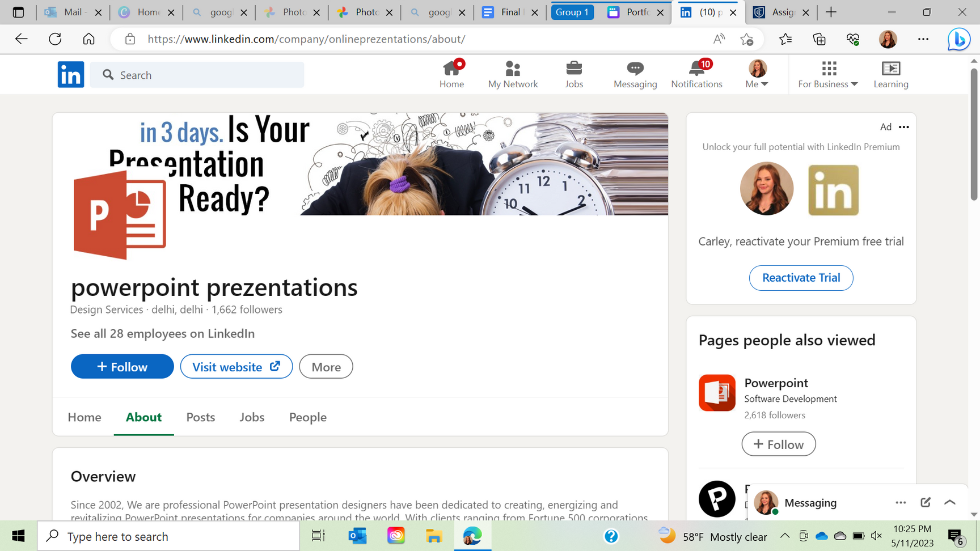Open File Explorer from taskbar
Viewport: 980px width, 551px height.
point(434,536)
